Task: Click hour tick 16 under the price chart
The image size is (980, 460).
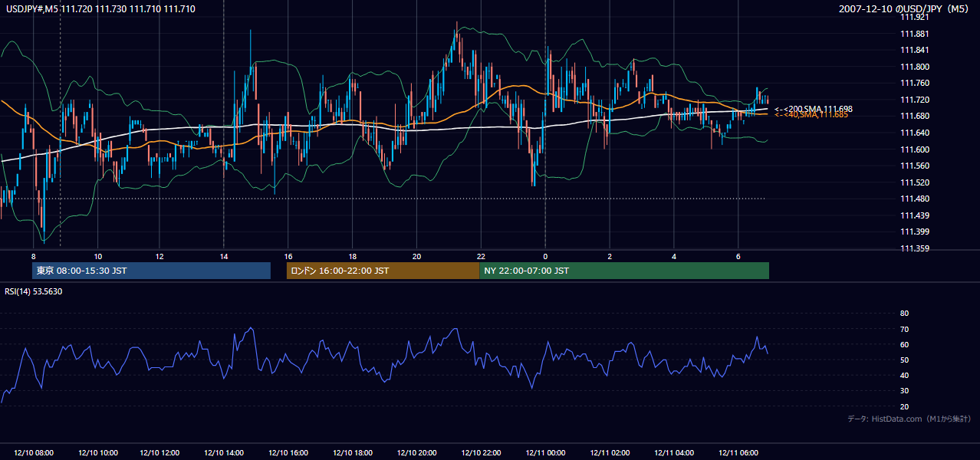Action: pos(288,256)
